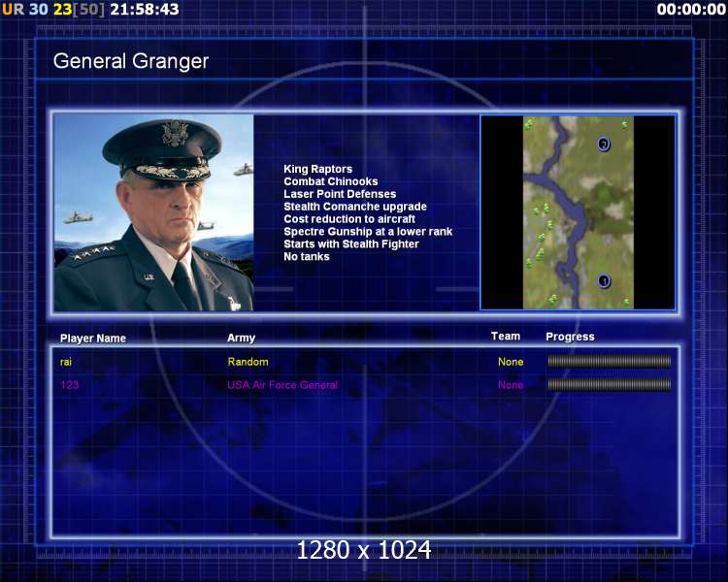
Task: Click Spectre Gunship at a lower rank
Action: coord(368,232)
